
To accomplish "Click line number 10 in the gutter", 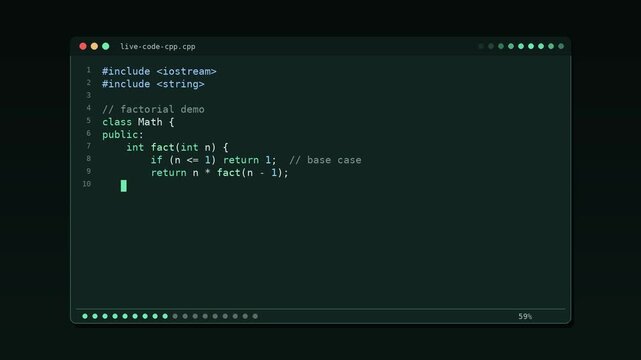I will point(87,184).
